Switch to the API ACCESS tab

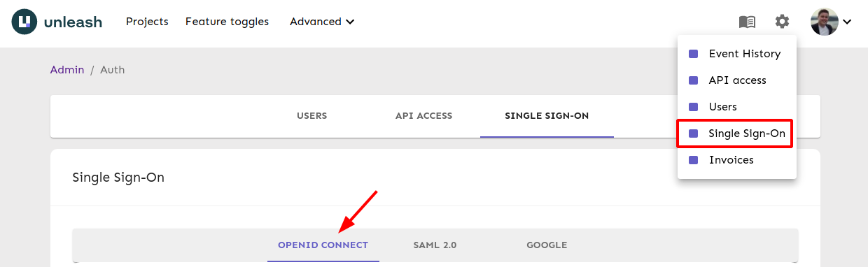click(423, 116)
